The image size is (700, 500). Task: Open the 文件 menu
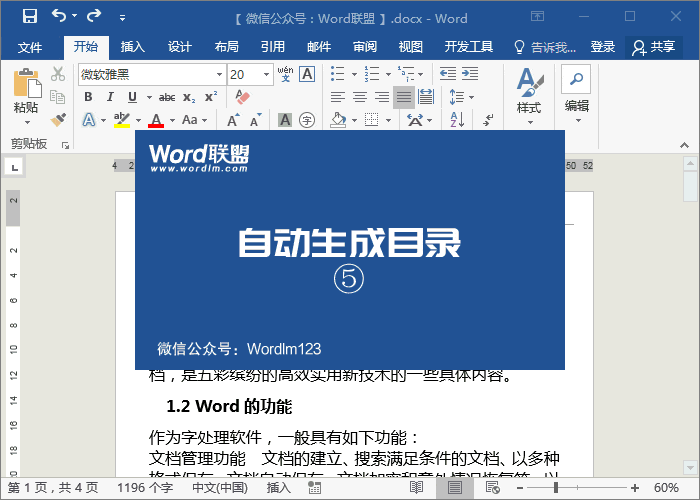coord(30,47)
